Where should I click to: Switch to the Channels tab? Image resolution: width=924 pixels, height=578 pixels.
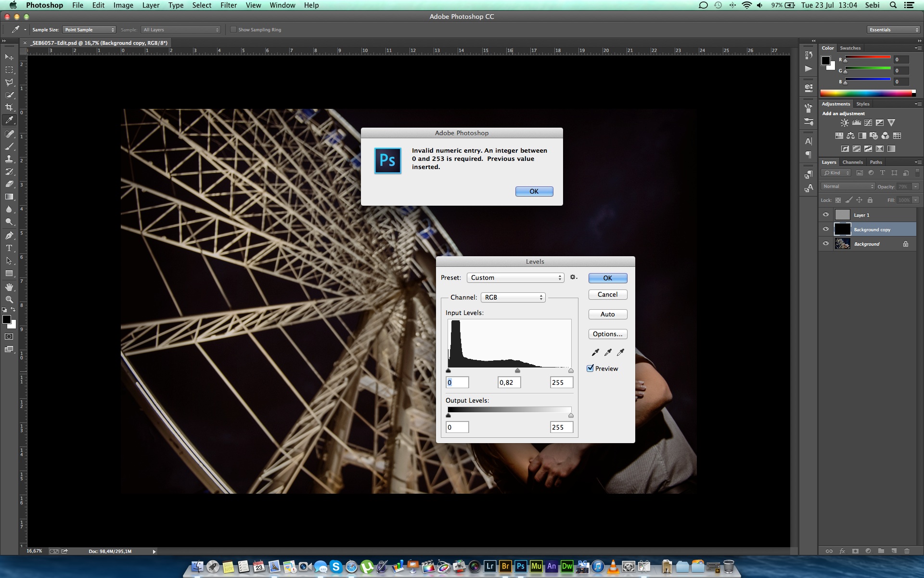point(852,162)
